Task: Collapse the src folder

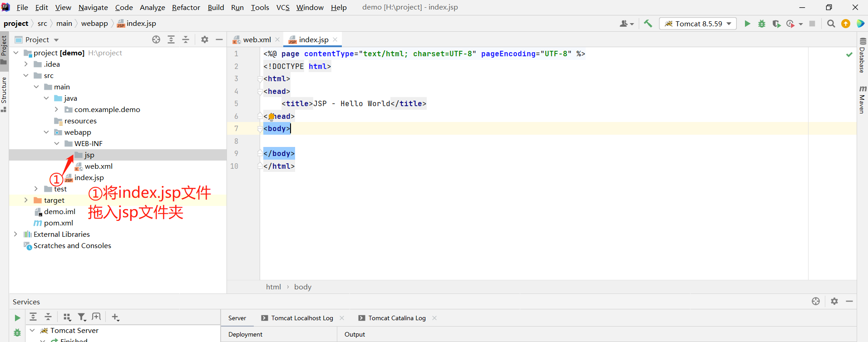Action: [26, 75]
